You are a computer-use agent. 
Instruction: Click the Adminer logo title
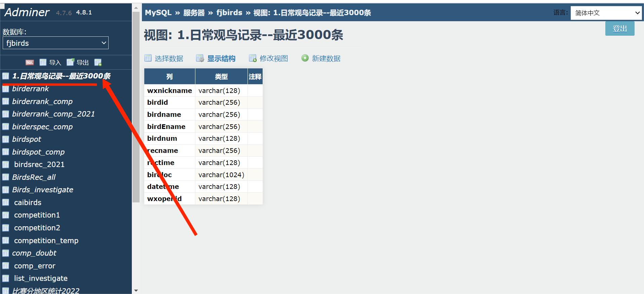tap(27, 12)
